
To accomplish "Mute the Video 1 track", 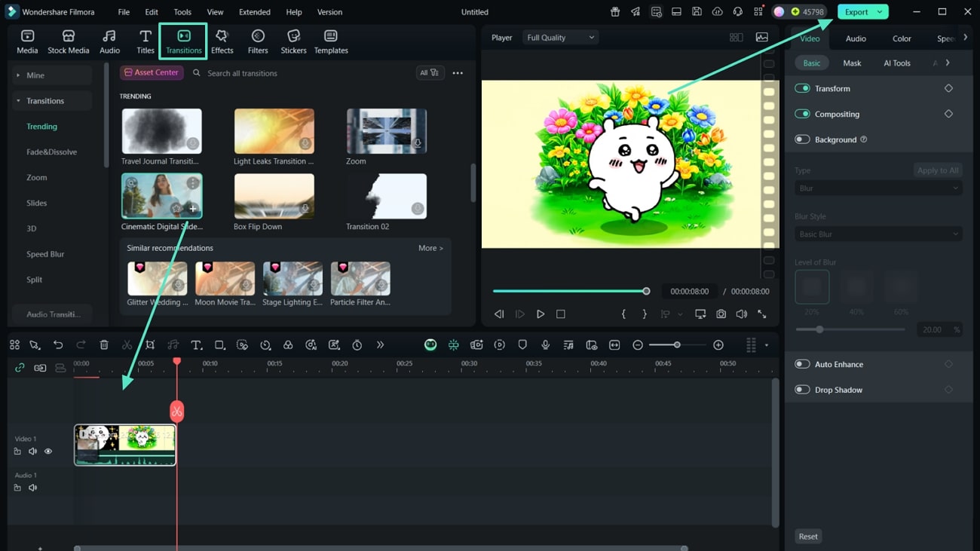I will pos(32,452).
